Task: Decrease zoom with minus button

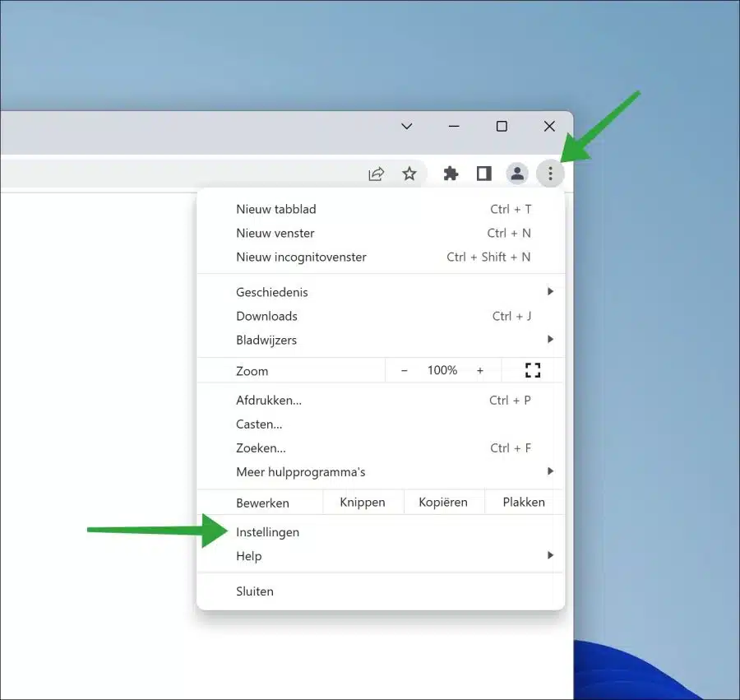Action: tap(404, 370)
